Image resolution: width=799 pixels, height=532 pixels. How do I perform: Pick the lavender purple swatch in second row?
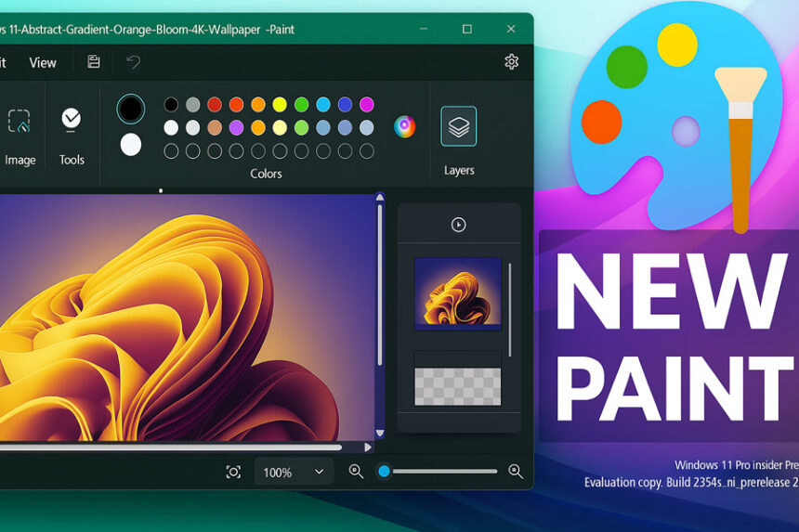tap(236, 127)
